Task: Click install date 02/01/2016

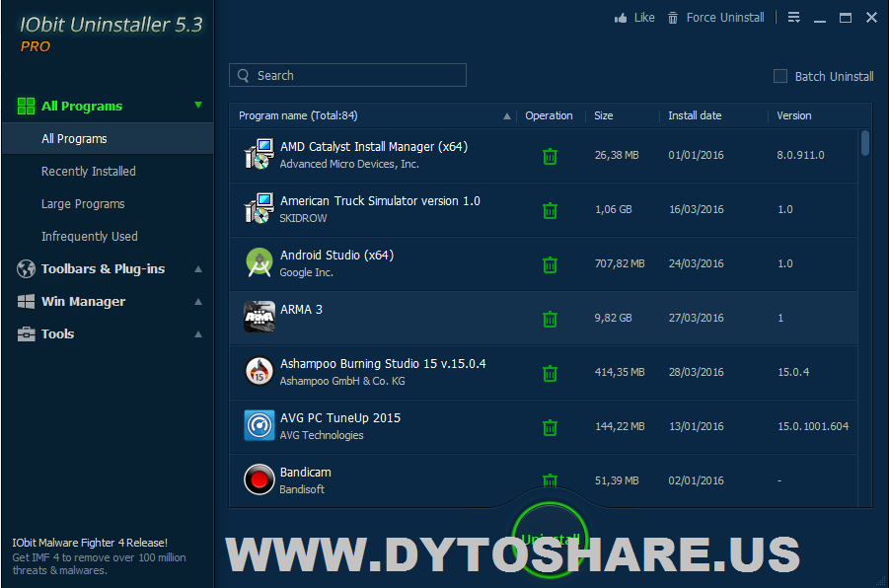Action: (697, 480)
